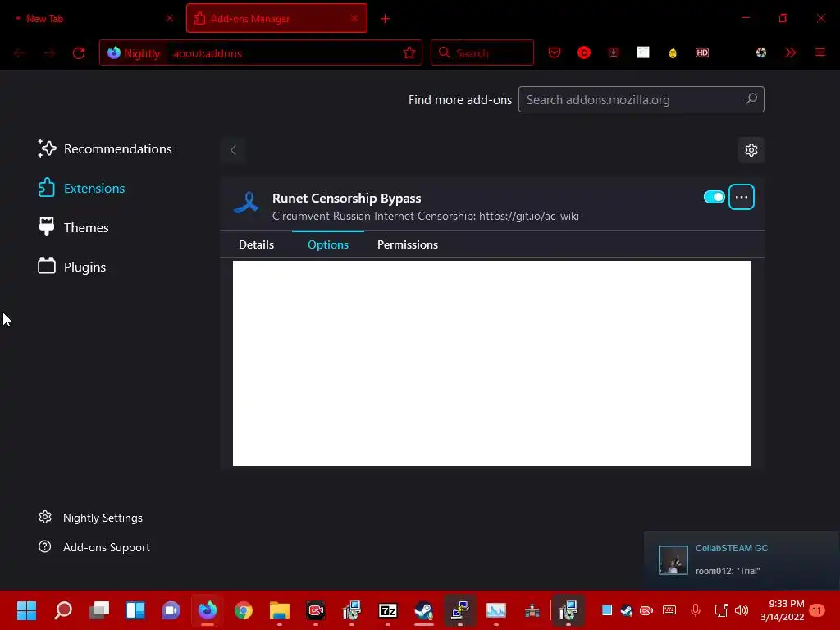Open the screen recorder taskbar icon
Image resolution: width=840 pixels, height=630 pixels.
316,609
